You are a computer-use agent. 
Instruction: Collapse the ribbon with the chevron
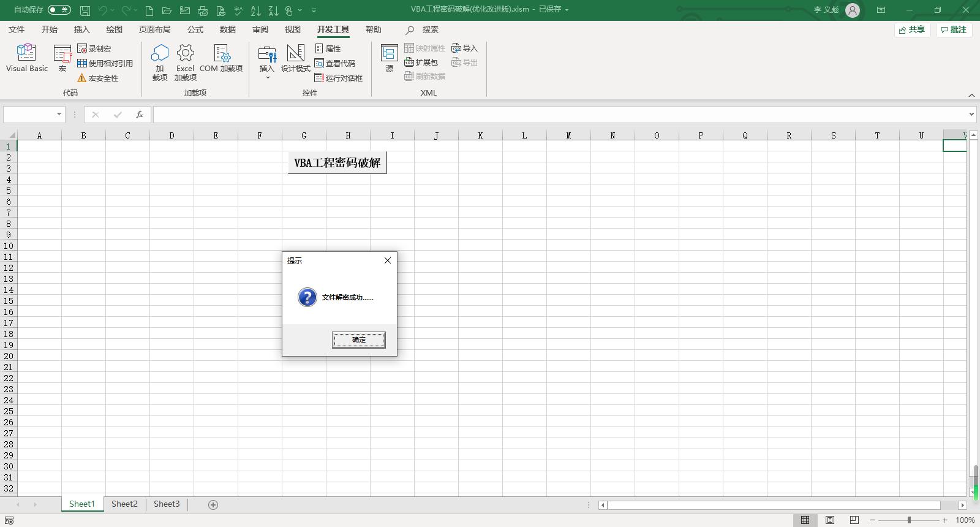pos(971,95)
